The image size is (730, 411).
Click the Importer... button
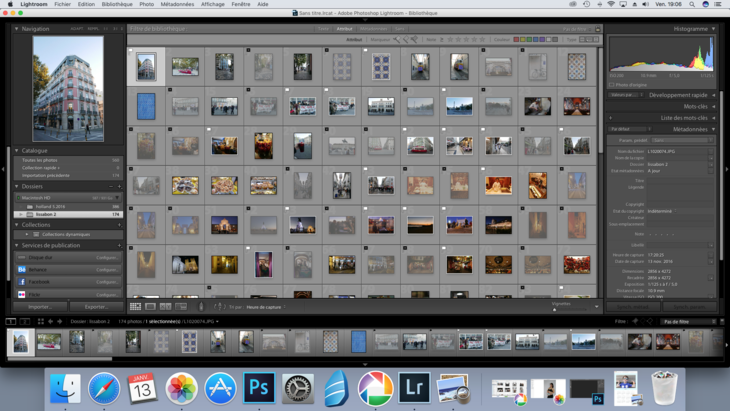(40, 307)
